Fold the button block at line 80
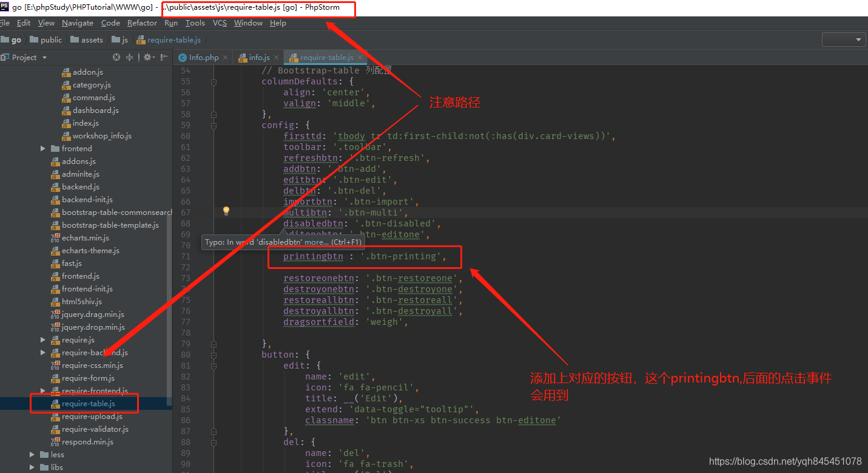Image resolution: width=868 pixels, height=473 pixels. (x=214, y=355)
